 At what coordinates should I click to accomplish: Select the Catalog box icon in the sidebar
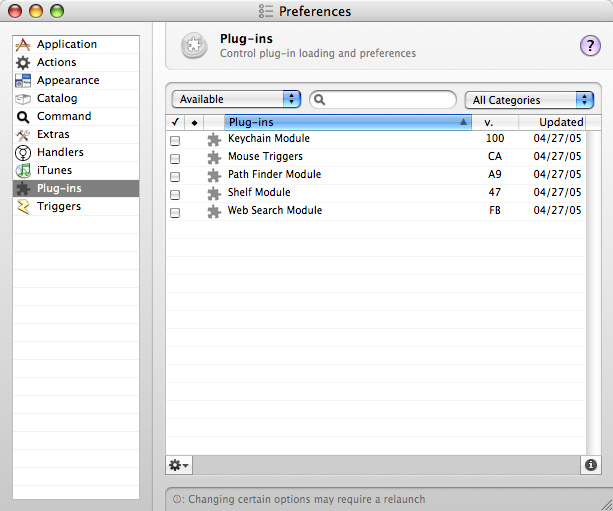pyautogui.click(x=23, y=99)
